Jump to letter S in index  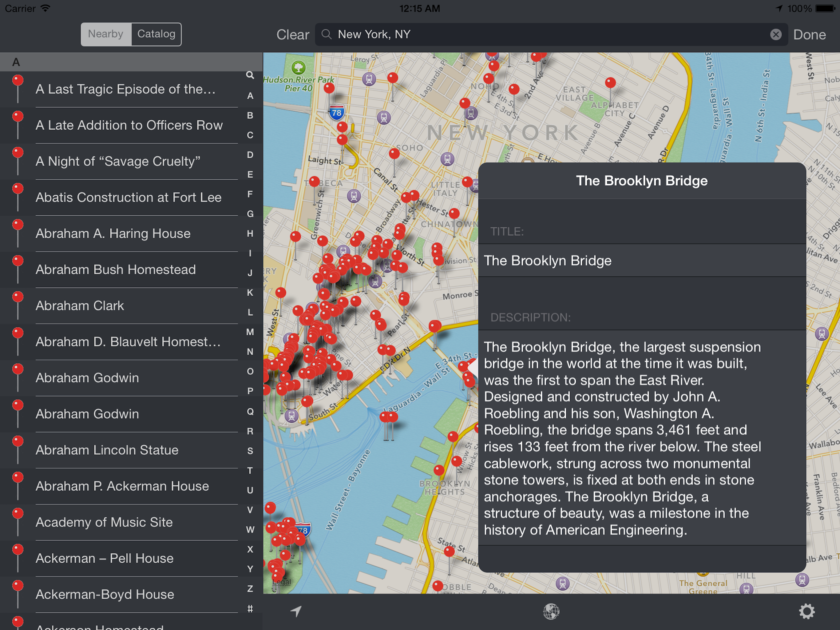point(250,451)
